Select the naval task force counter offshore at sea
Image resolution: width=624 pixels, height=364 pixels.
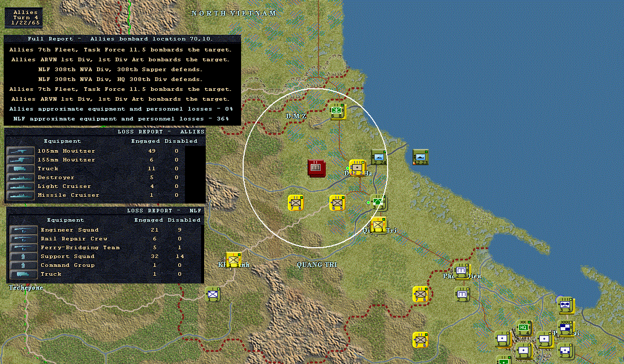(x=420, y=157)
